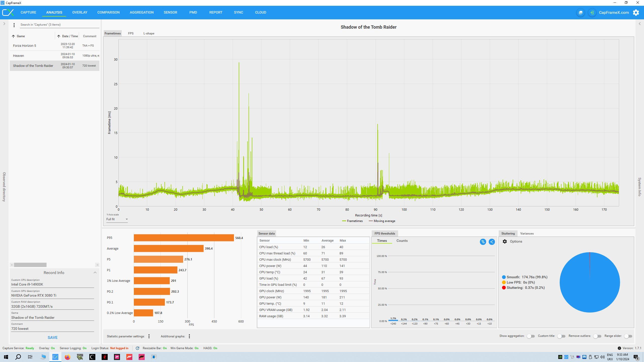Click the Frametimes legend entry
Screen dimensions: 644x362
352,221
